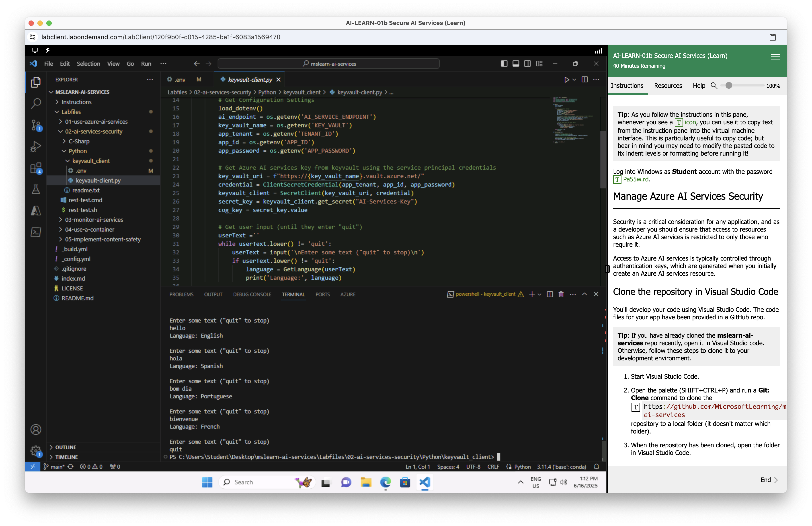Toggle Secondary Side Bar visibility
The width and height of the screenshot is (812, 526).
coord(527,64)
